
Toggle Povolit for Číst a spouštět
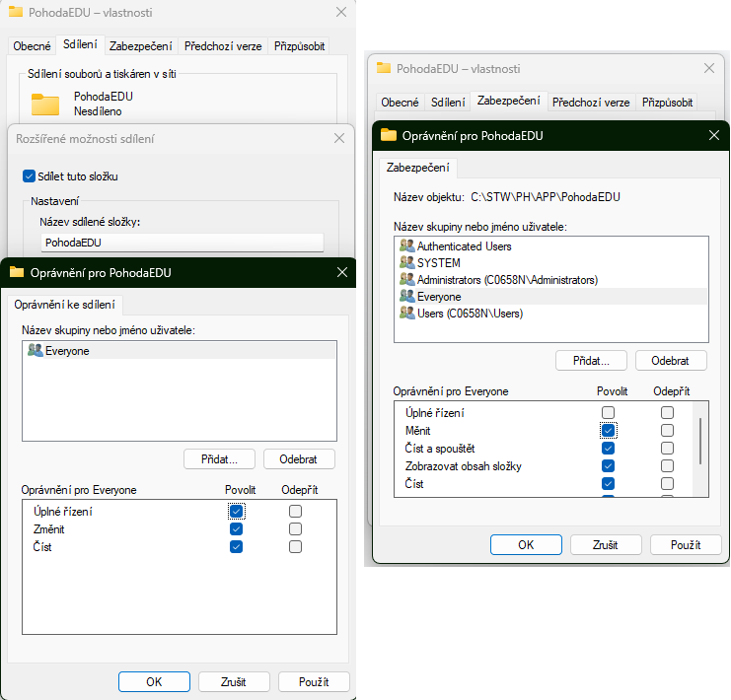click(x=608, y=448)
